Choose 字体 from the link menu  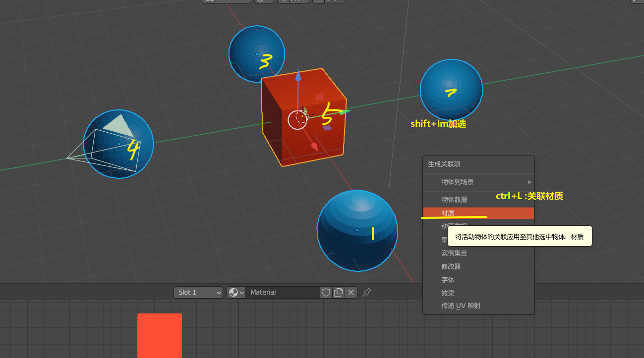pos(478,280)
